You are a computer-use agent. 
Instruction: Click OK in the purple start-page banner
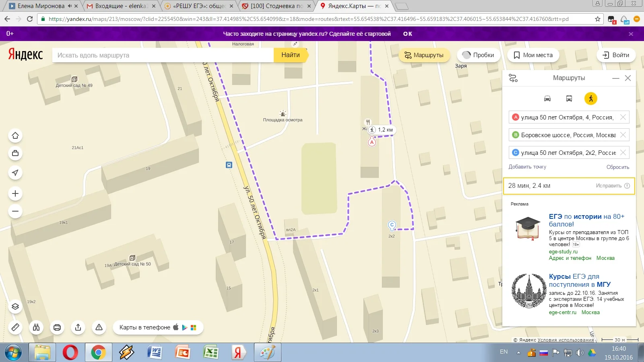pos(408,34)
